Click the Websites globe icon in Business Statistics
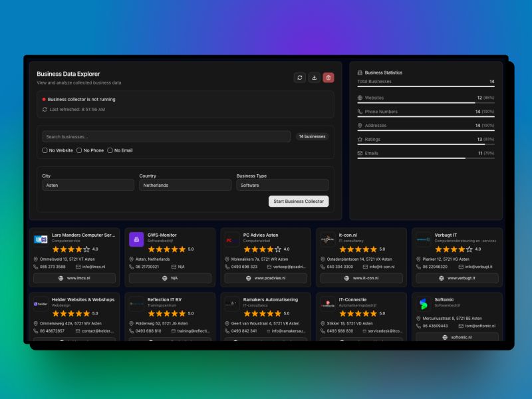 pos(359,98)
